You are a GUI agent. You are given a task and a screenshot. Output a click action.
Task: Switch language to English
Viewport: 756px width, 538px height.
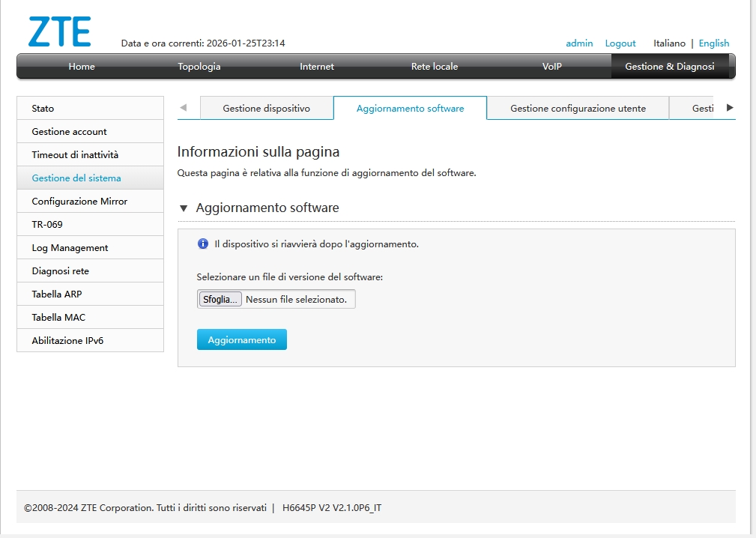pyautogui.click(x=714, y=43)
